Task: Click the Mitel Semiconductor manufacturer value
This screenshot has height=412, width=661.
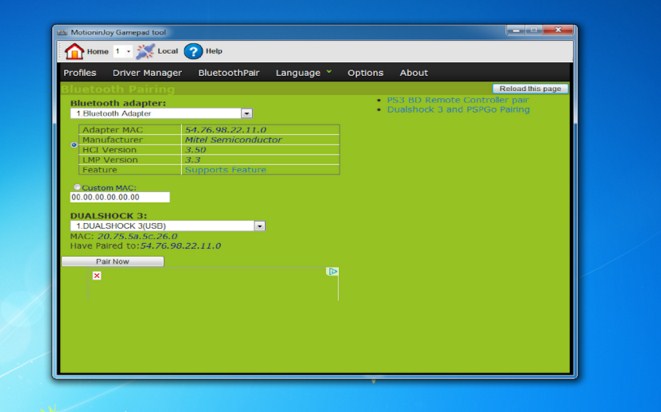Action: click(x=233, y=140)
